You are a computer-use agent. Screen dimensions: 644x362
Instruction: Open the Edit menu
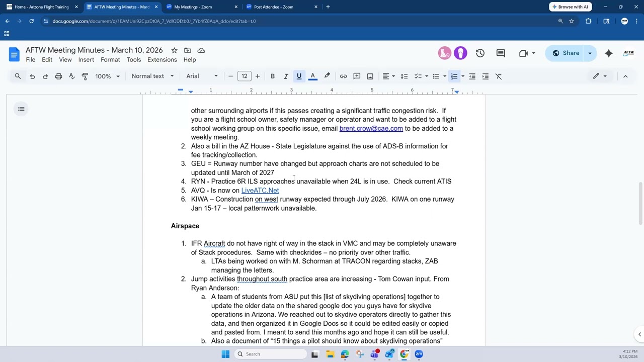coord(47,60)
